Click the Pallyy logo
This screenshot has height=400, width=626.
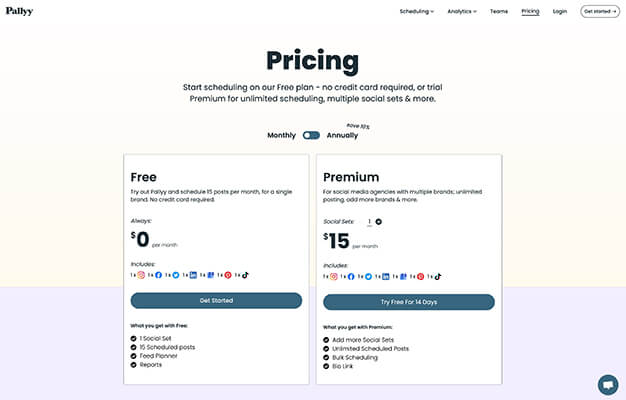[19, 11]
